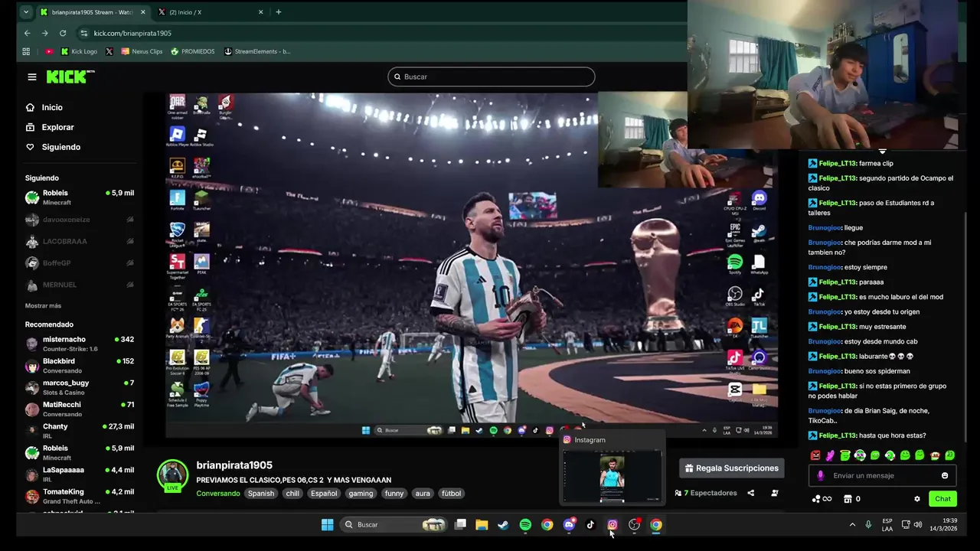The width and height of the screenshot is (980, 551).
Task: Open the Blackbird recommended channel
Action: [80, 366]
